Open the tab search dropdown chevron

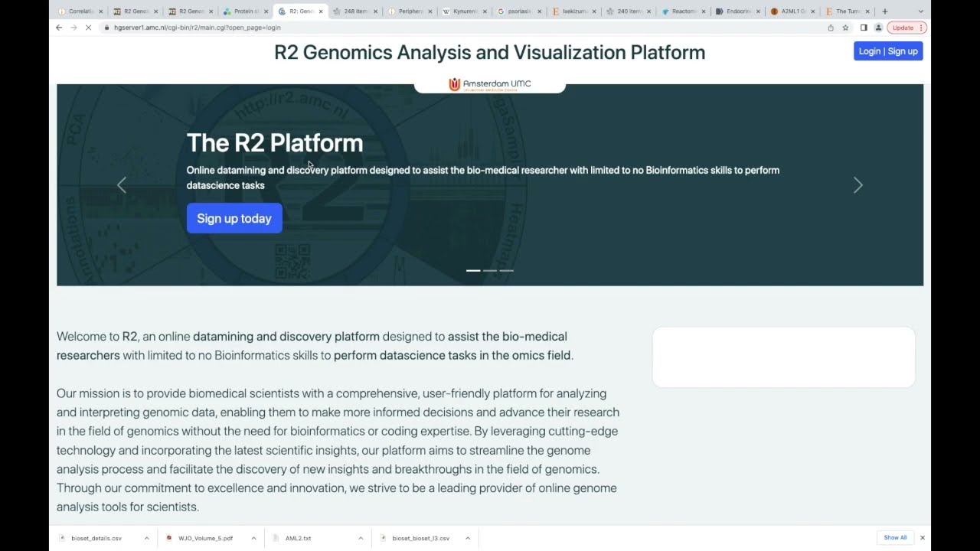click(920, 11)
